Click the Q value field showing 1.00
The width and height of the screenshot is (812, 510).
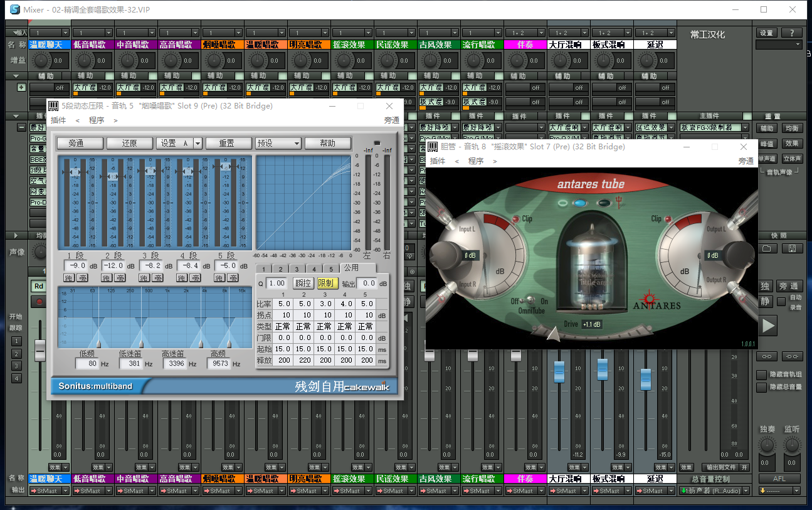click(x=277, y=284)
